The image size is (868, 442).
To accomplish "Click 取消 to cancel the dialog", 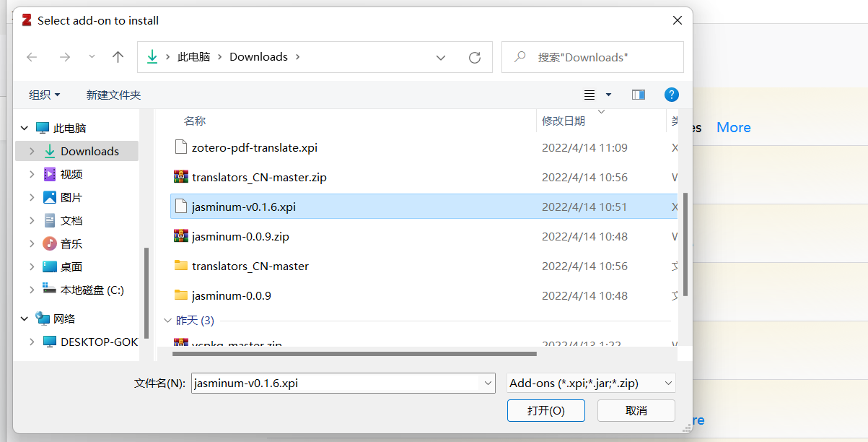I will pos(636,410).
